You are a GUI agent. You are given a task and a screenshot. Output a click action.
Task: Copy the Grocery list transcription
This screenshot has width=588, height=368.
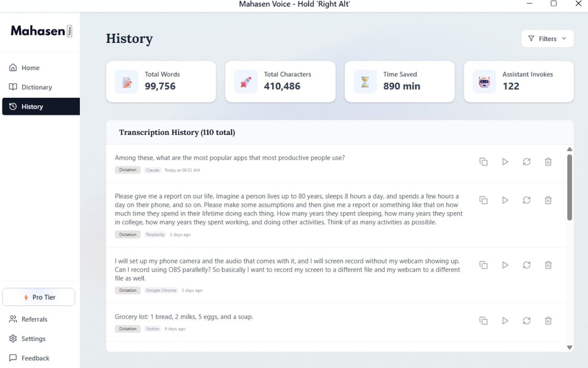[484, 321]
